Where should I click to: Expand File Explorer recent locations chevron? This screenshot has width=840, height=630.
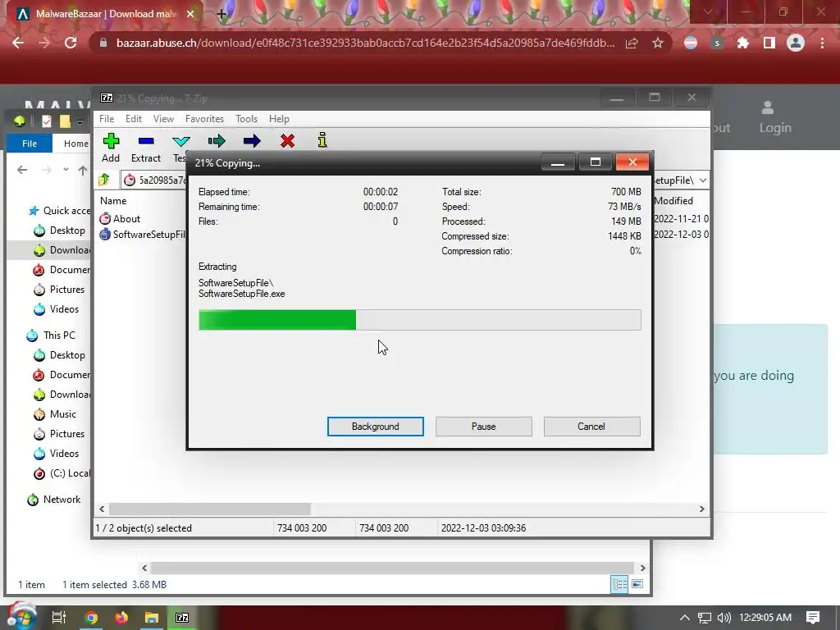[x=66, y=169]
